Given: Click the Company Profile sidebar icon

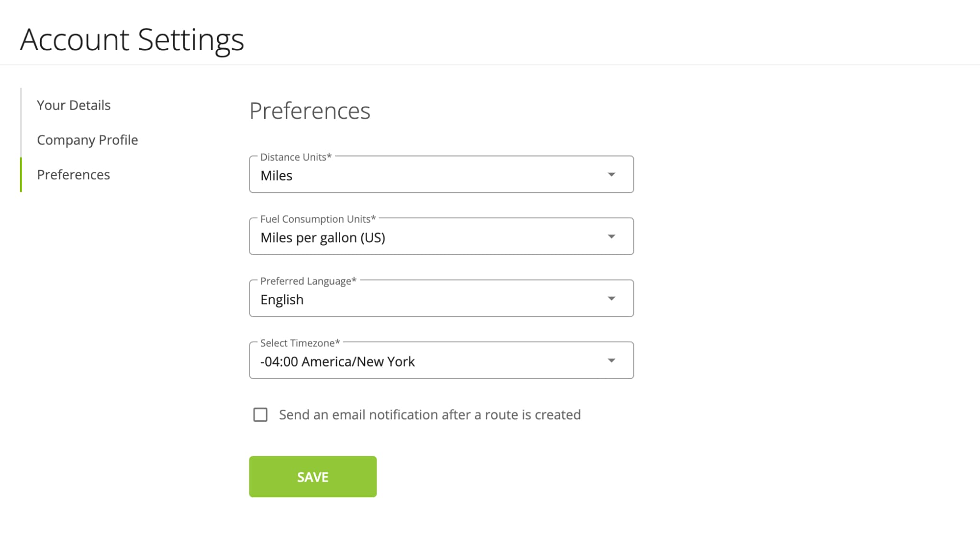Looking at the screenshot, I should (88, 139).
